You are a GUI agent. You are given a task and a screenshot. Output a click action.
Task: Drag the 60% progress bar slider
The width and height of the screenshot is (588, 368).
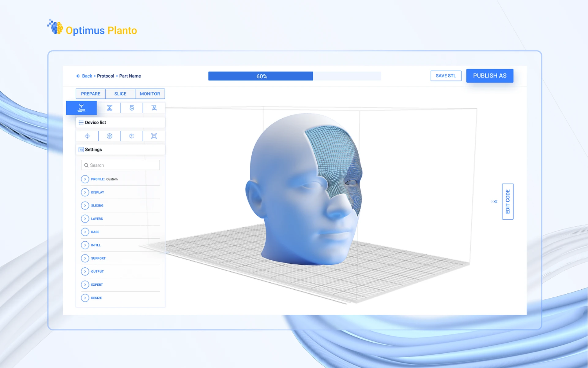[312, 76]
